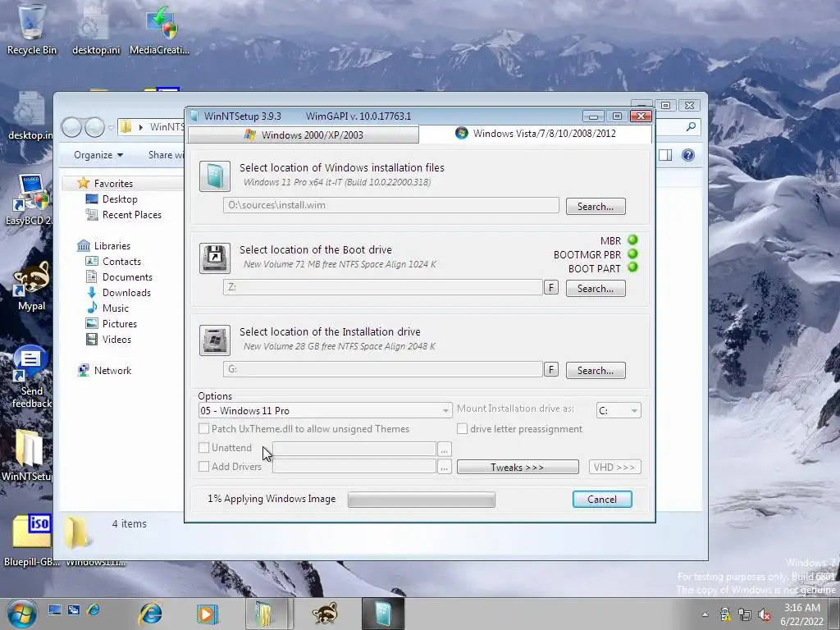The width and height of the screenshot is (840, 630).
Task: Click the VHD >>> button
Action: [x=614, y=467]
